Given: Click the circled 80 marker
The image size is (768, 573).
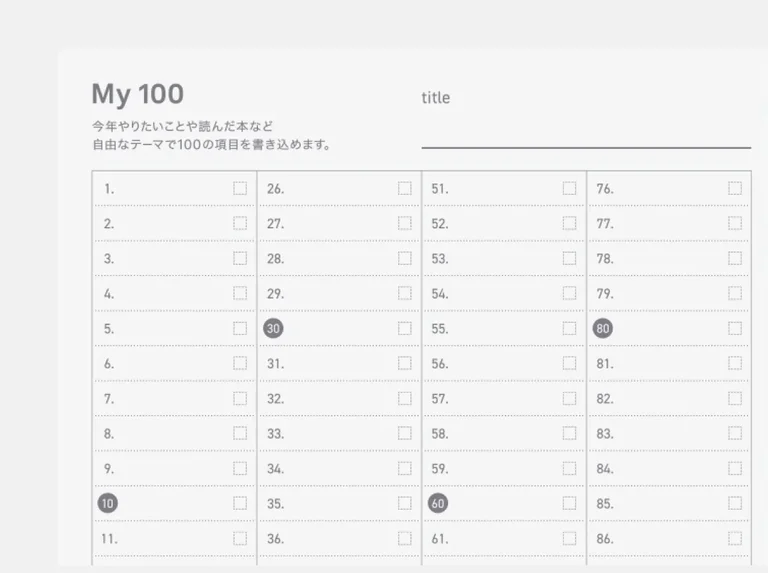Looking at the screenshot, I should tap(603, 328).
